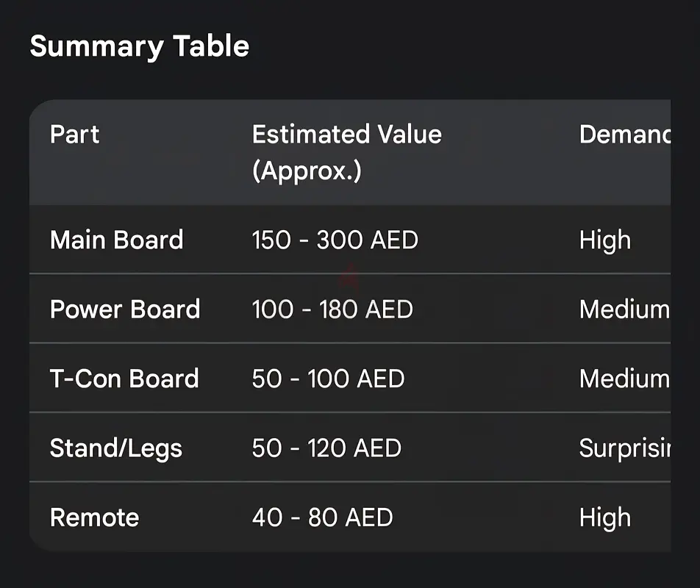Click High demand in Remote row

(x=604, y=517)
